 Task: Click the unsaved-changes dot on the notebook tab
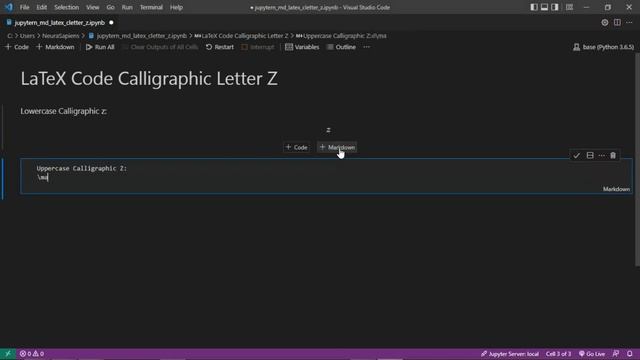click(x=111, y=23)
